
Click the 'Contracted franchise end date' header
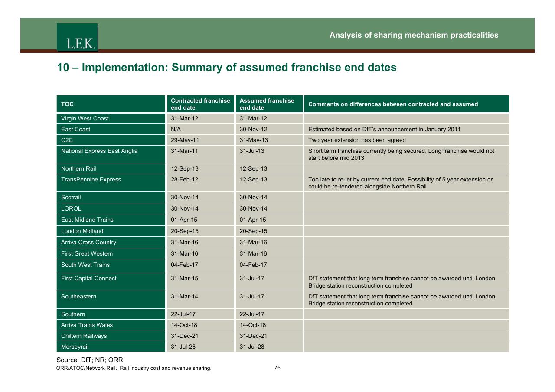(200, 104)
